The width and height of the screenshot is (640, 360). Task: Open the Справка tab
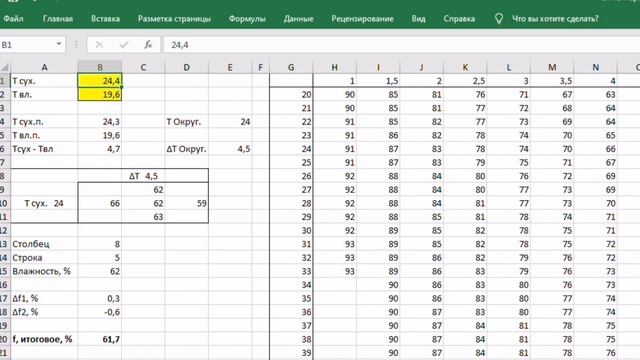459,19
